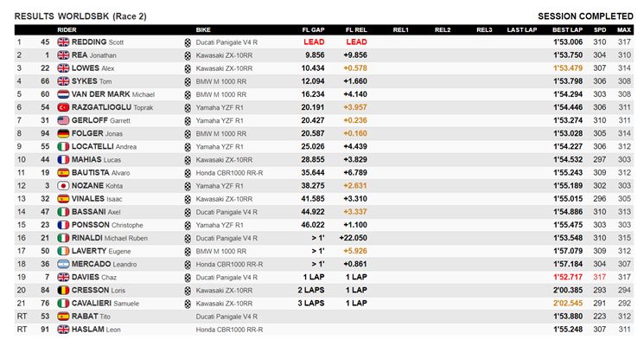Click the Irish flag beside LAVERTY Eugene
This screenshot has height=340, width=644.
pos(63,251)
